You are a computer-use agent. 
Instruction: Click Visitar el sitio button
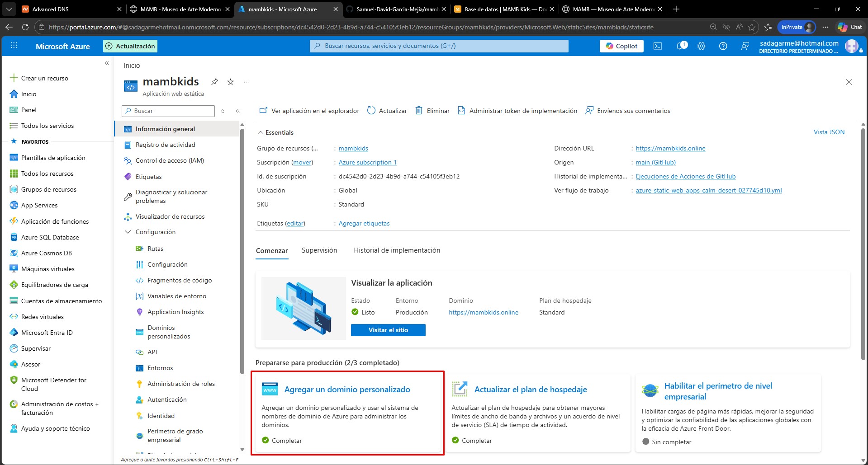388,330
